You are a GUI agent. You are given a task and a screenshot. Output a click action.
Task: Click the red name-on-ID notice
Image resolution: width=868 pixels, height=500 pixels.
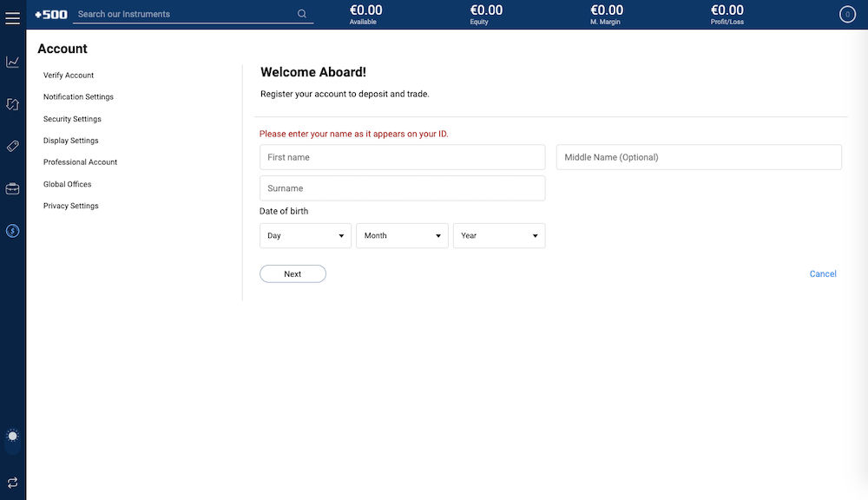click(x=354, y=134)
